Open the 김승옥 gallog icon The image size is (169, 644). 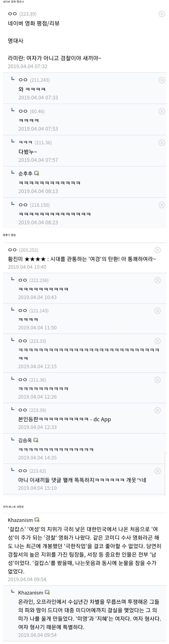click(36, 440)
